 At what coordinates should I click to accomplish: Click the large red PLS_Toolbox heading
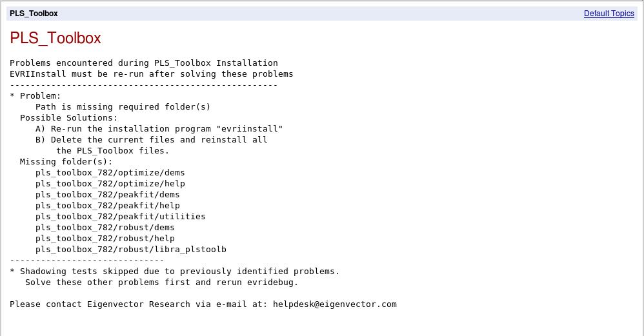[x=55, y=38]
